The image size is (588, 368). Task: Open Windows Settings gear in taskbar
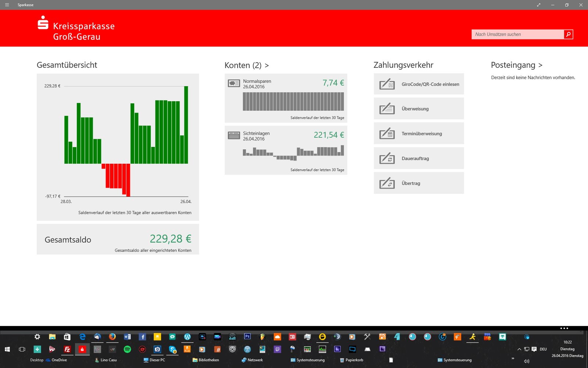pos(37,337)
